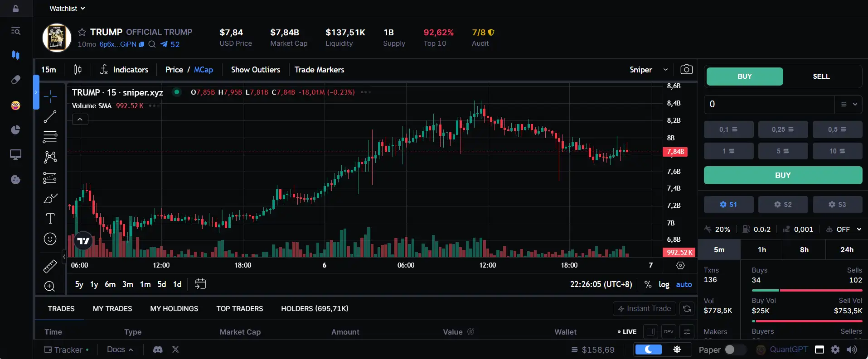
Task: Select the SELL tab
Action: pyautogui.click(x=821, y=77)
